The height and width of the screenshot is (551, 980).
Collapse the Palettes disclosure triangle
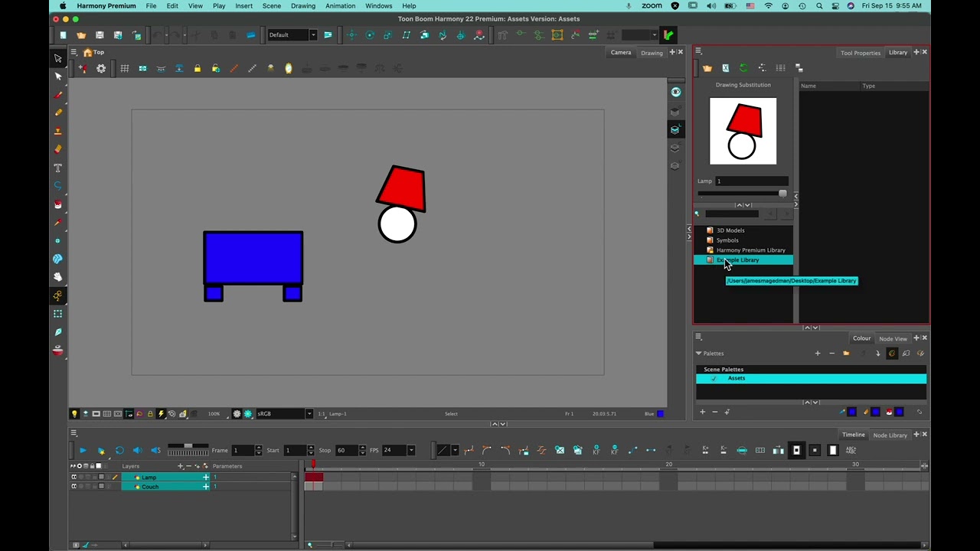coord(699,354)
